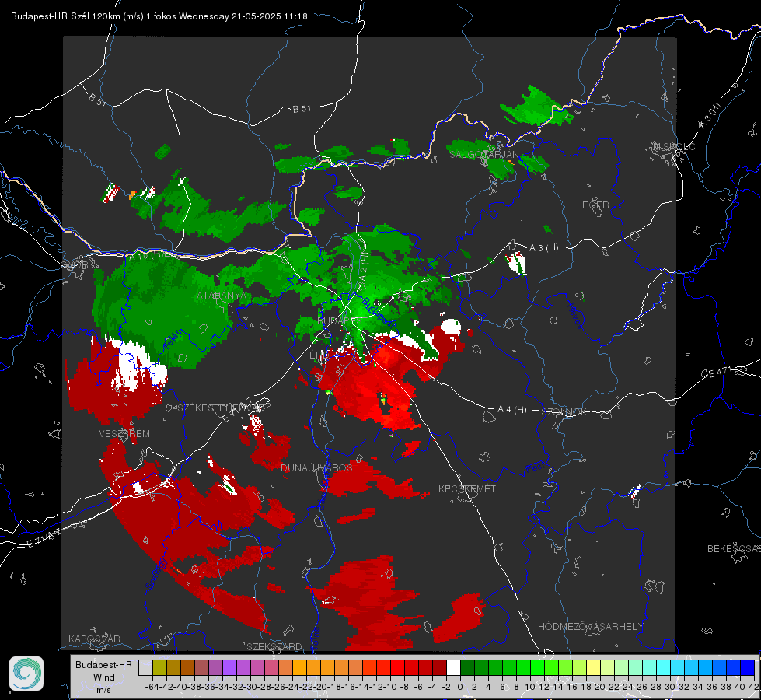
Task: Choose the bright green swatch between 10 and 12
Action: (537, 667)
